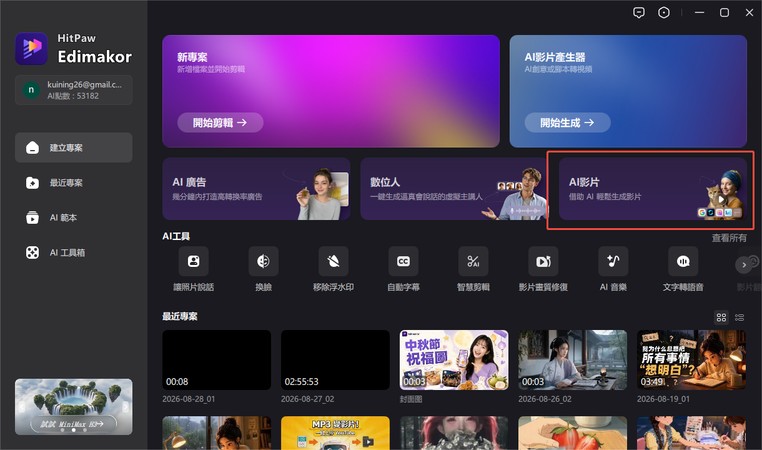Click the MiniMax promo banner in sidebar
This screenshot has height=450, width=762.
[x=73, y=407]
